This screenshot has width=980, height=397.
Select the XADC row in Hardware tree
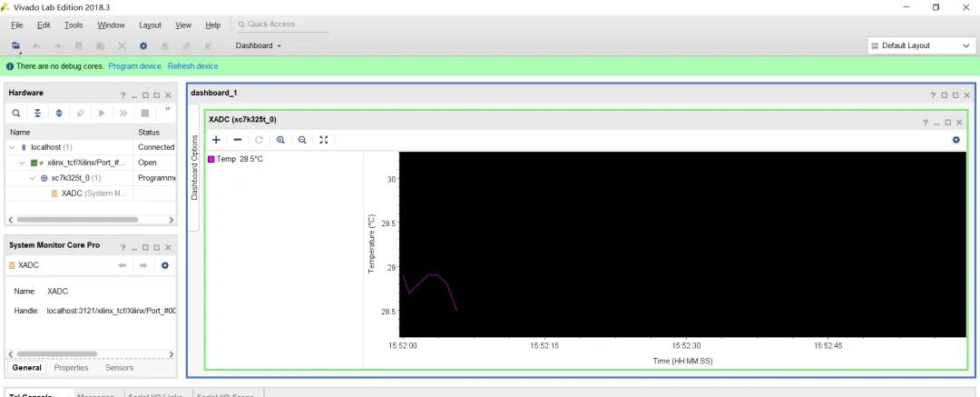point(89,194)
